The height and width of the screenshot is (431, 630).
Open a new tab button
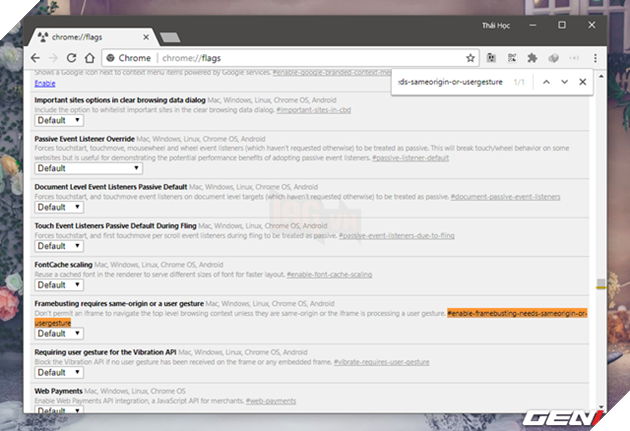click(170, 38)
